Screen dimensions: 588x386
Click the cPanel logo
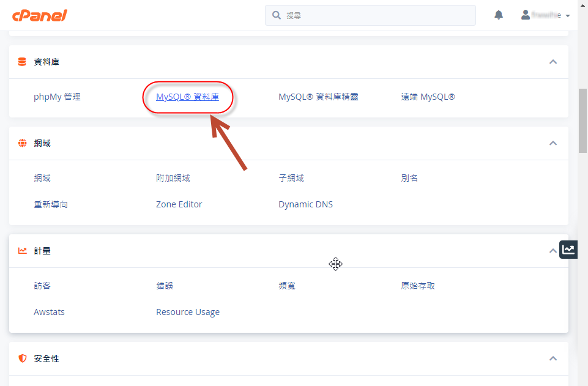(39, 15)
